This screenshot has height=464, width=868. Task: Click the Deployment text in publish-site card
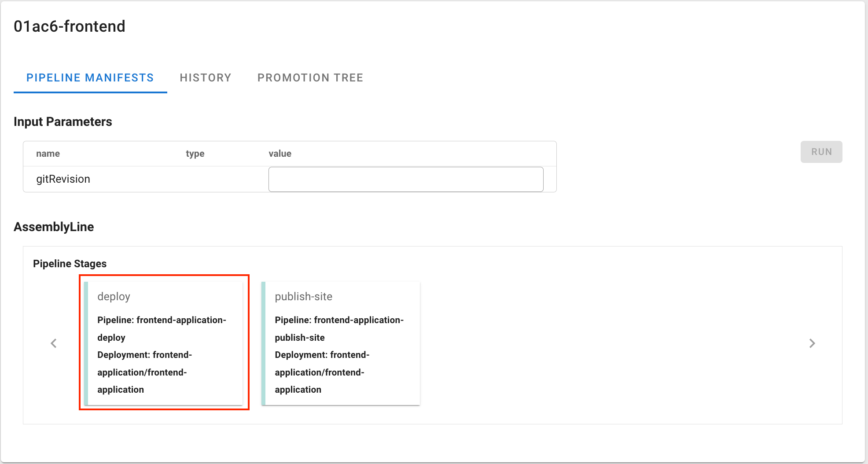click(x=322, y=372)
